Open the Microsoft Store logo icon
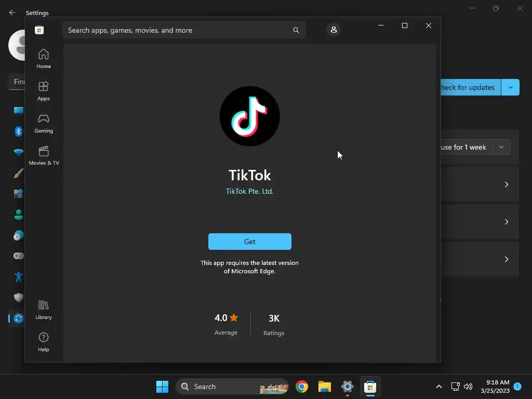The width and height of the screenshot is (532, 399). [39, 30]
